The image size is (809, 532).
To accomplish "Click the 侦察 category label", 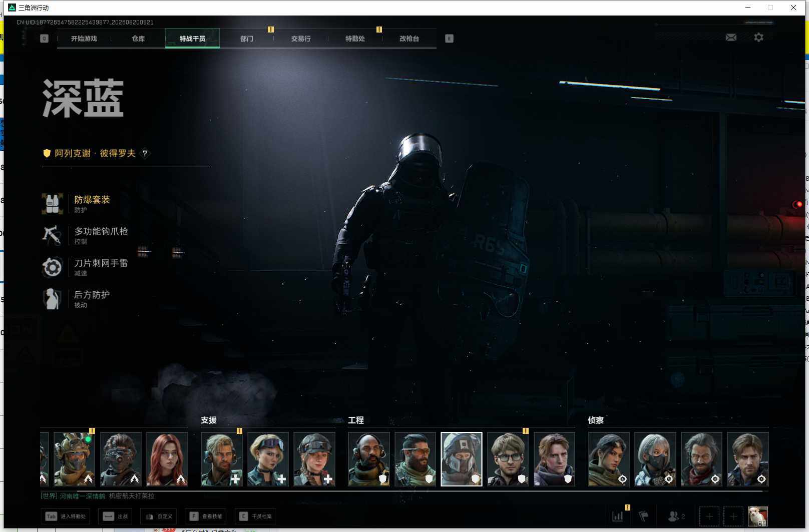I will 596,420.
